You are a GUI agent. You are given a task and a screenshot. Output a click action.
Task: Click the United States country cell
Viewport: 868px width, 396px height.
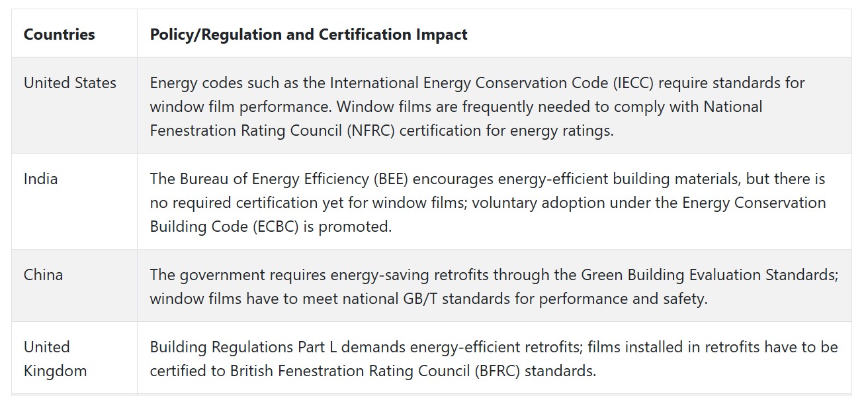(70, 83)
